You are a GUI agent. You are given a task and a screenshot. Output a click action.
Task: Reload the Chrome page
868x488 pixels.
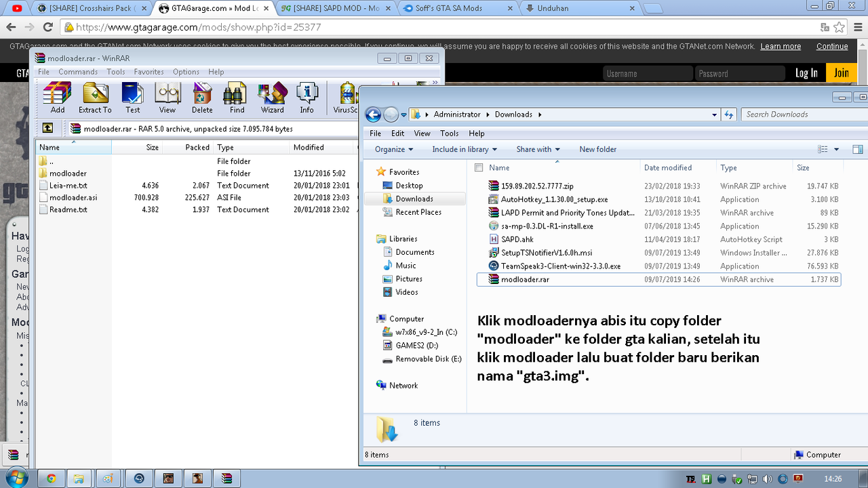coord(47,28)
